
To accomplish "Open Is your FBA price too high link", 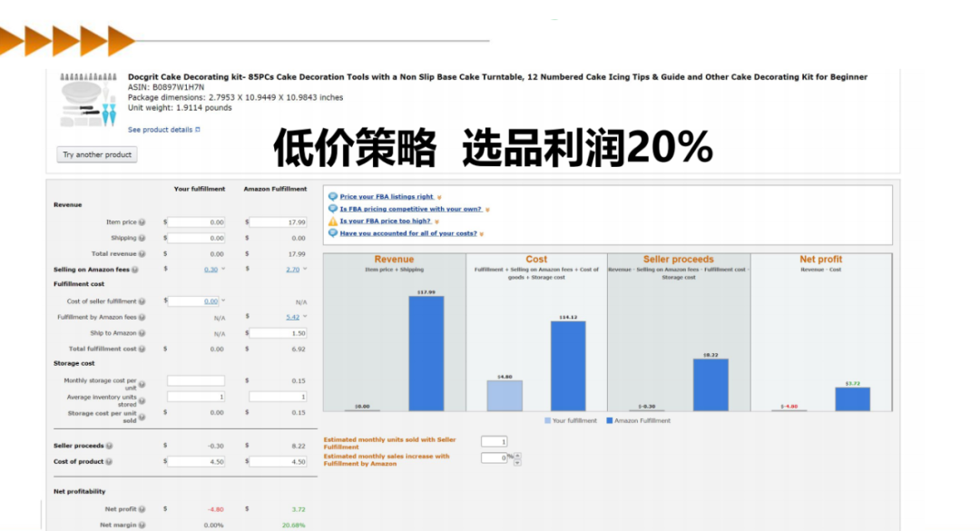I will [385, 221].
